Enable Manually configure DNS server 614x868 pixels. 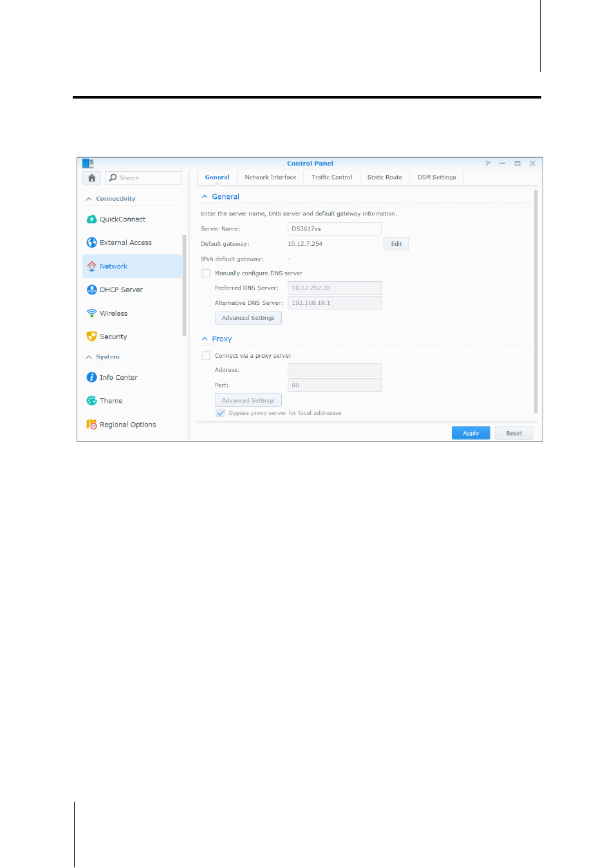click(206, 273)
